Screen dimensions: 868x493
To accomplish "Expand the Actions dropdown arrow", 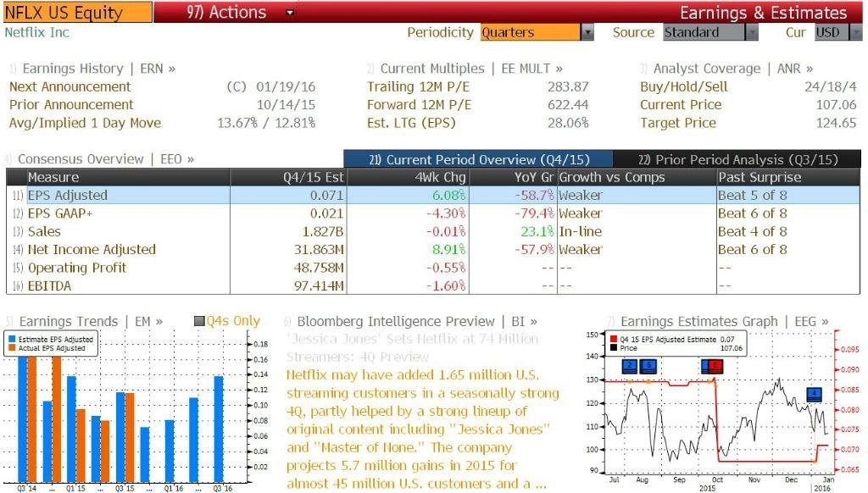I will pos(290,12).
